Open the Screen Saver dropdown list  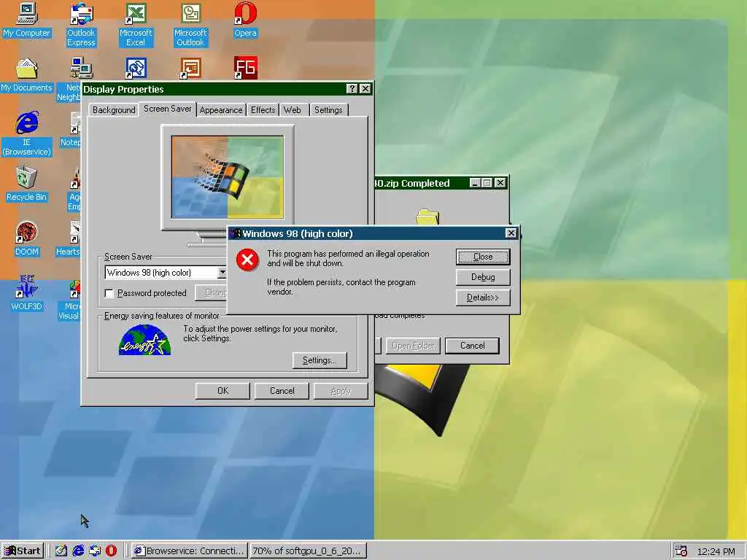(222, 273)
